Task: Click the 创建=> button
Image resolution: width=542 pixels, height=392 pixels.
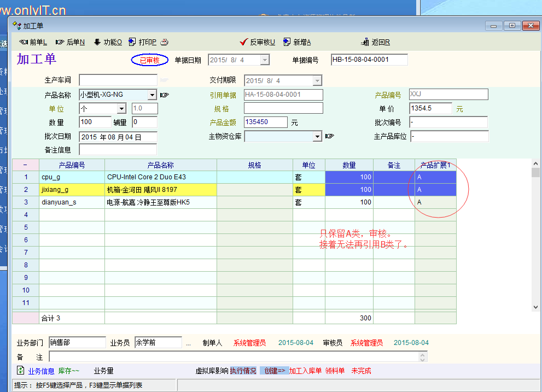Action: [x=275, y=371]
